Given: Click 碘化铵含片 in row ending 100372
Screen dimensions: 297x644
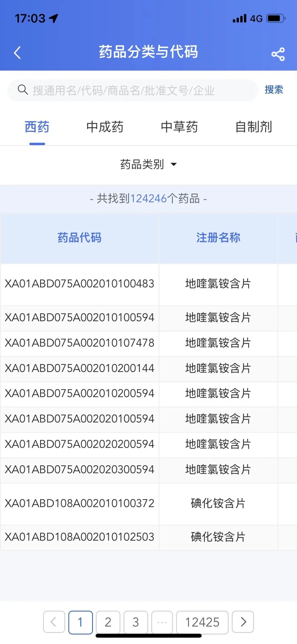Looking at the screenshot, I should [x=218, y=503].
